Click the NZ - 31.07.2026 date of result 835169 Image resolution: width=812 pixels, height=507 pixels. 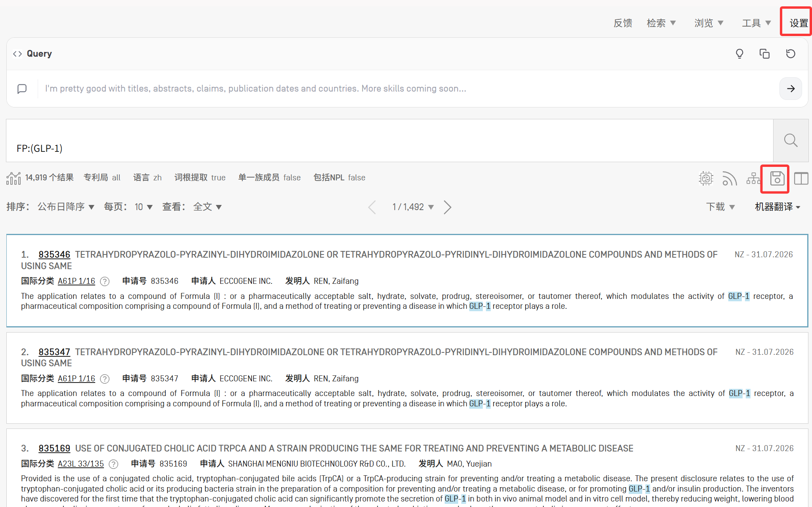pos(764,448)
